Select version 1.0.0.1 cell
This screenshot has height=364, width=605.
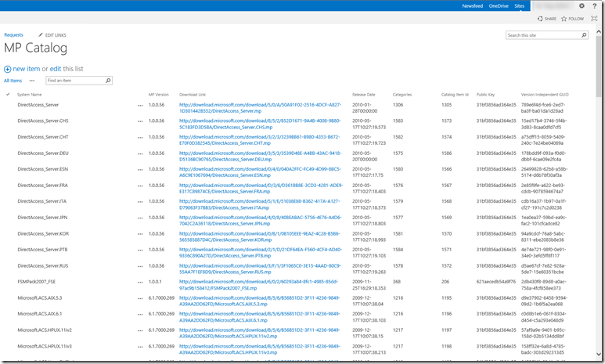click(155, 282)
